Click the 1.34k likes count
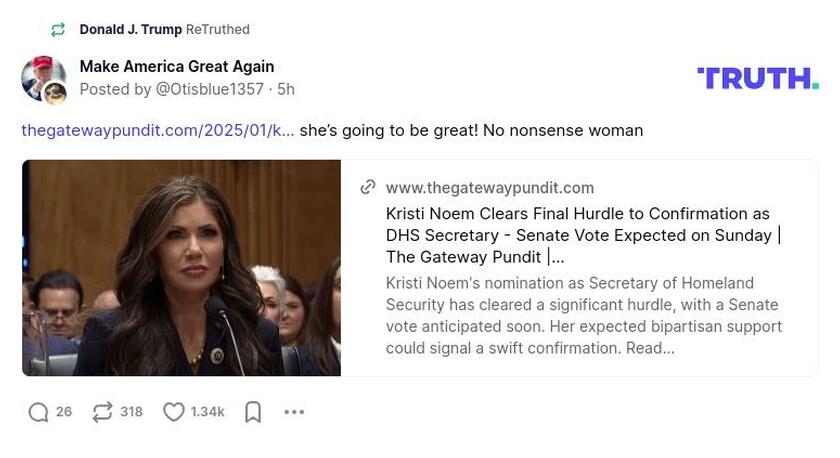Screen dimensions: 840x458 pyautogui.click(x=207, y=412)
